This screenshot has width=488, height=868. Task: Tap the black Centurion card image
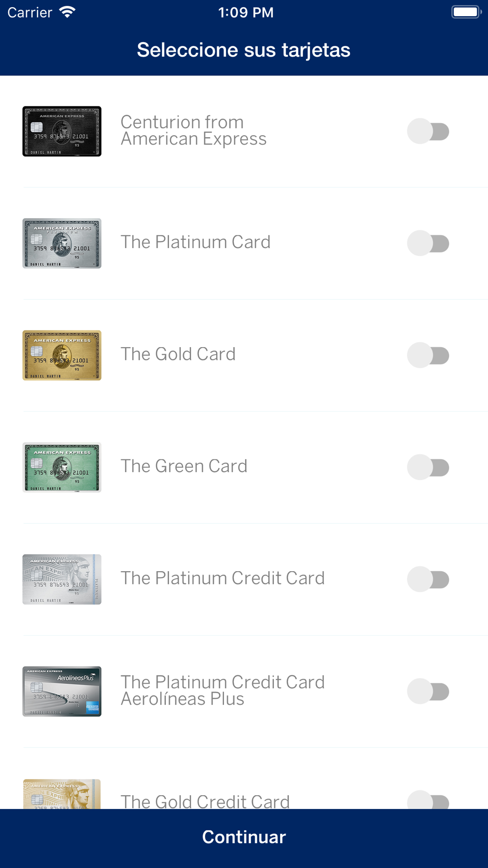pos(62,131)
